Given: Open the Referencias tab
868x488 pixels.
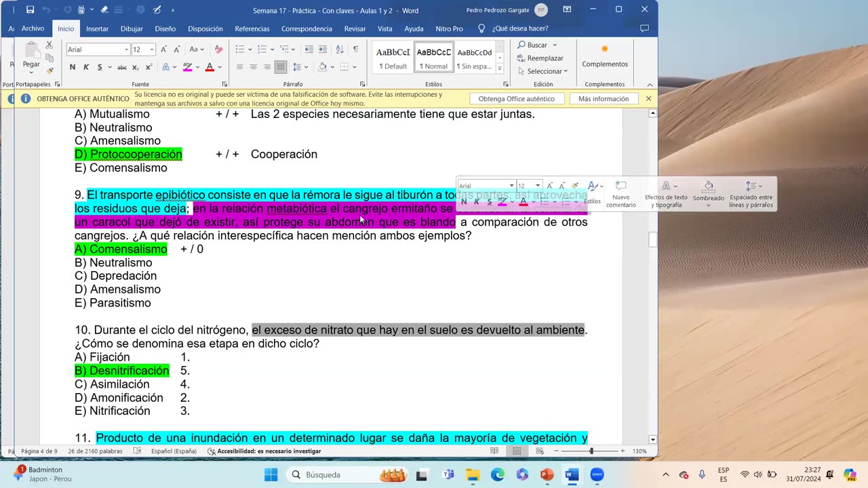Looking at the screenshot, I should (252, 28).
